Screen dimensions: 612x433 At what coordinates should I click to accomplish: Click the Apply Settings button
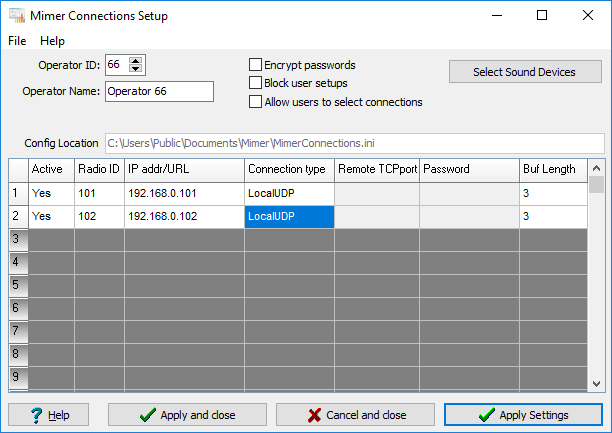523,415
